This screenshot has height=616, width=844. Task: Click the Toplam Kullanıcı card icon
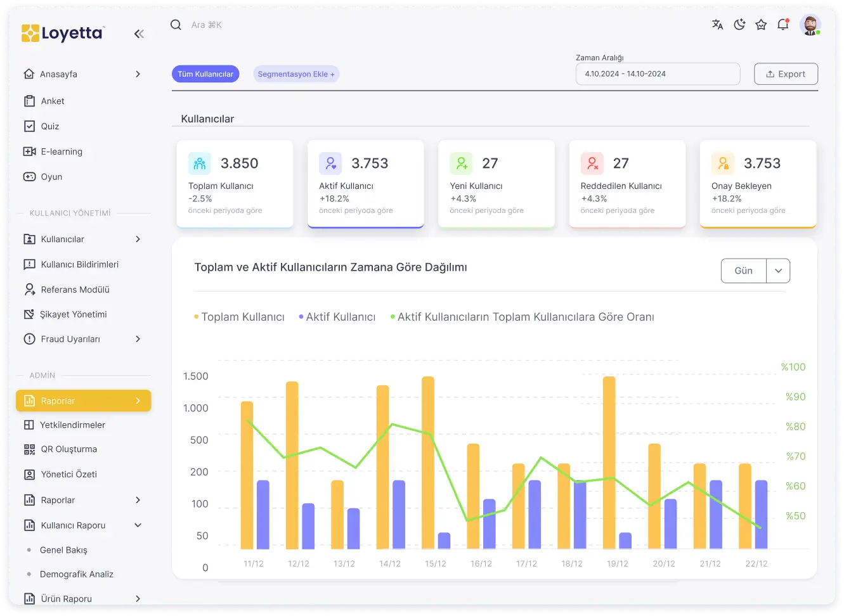click(x=200, y=164)
